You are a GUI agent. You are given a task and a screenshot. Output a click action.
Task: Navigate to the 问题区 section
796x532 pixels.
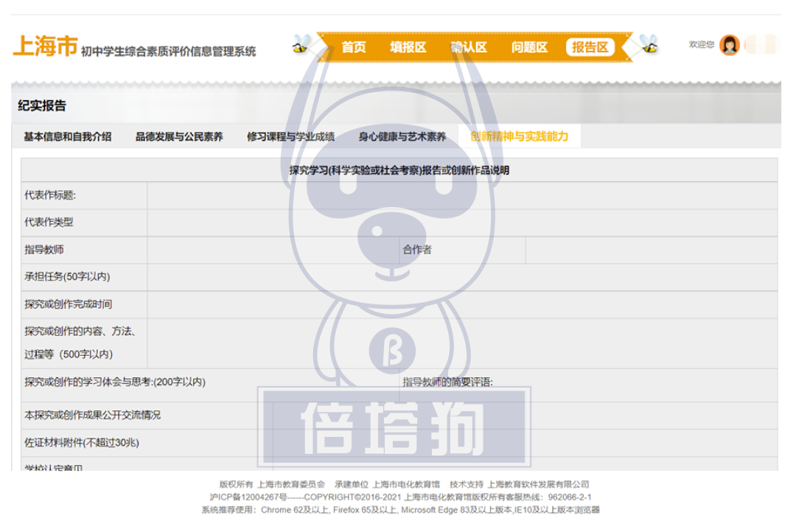(529, 47)
